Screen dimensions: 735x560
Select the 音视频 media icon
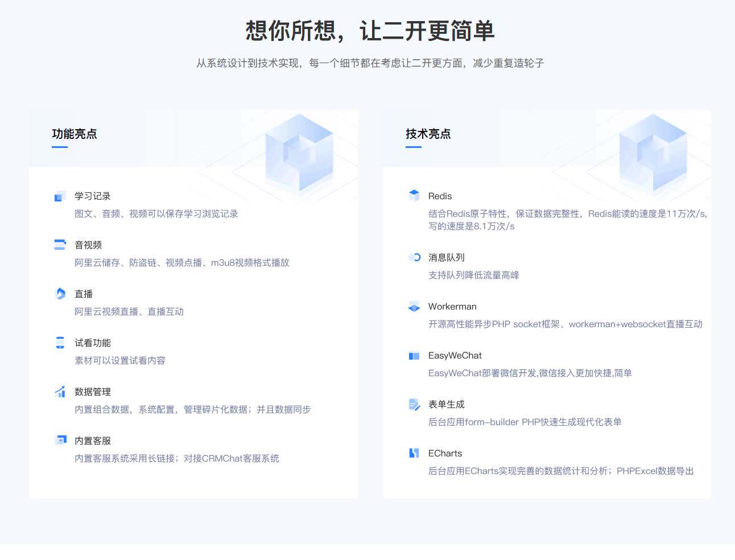tap(60, 245)
